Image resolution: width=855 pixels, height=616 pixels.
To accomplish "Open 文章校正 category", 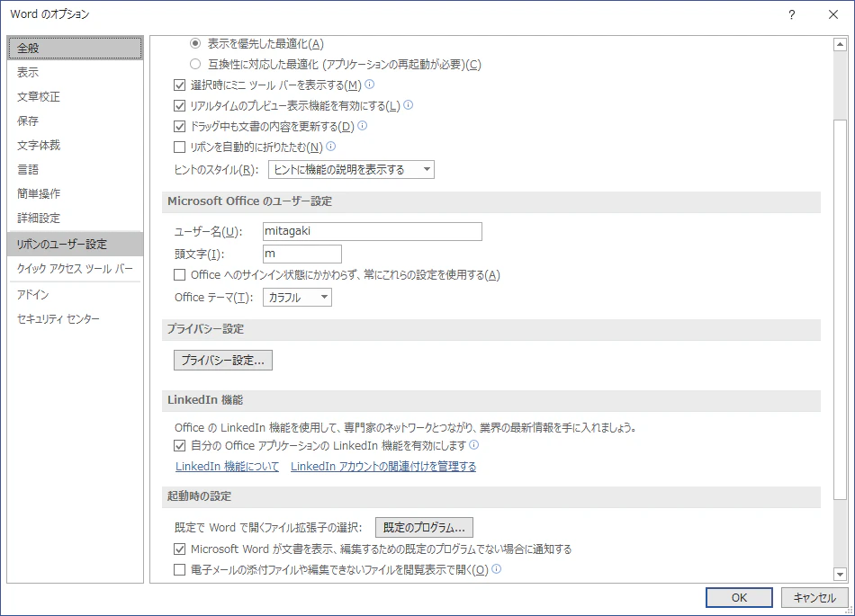I will (76, 96).
